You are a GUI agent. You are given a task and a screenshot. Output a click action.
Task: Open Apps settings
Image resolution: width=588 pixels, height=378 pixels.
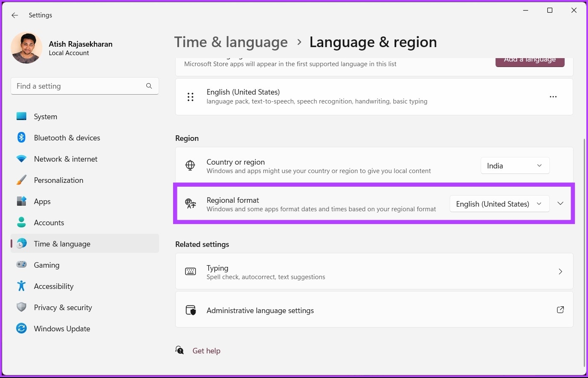(42, 201)
